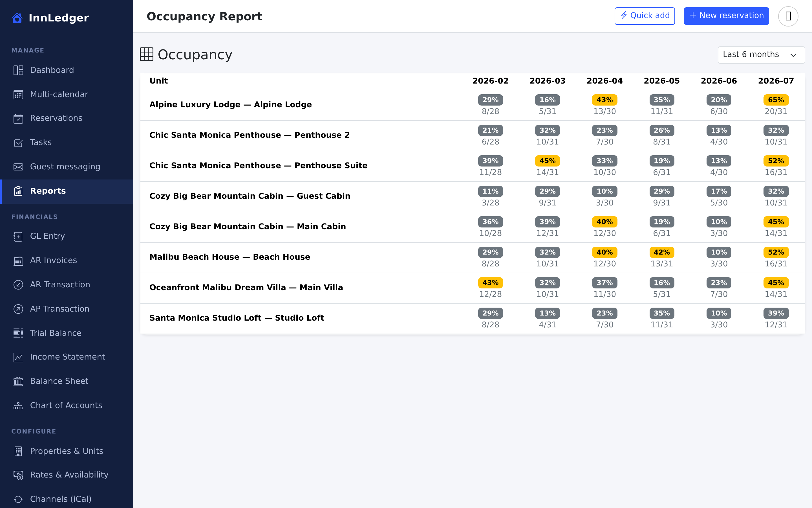Go to Rates & Availability

click(67, 475)
